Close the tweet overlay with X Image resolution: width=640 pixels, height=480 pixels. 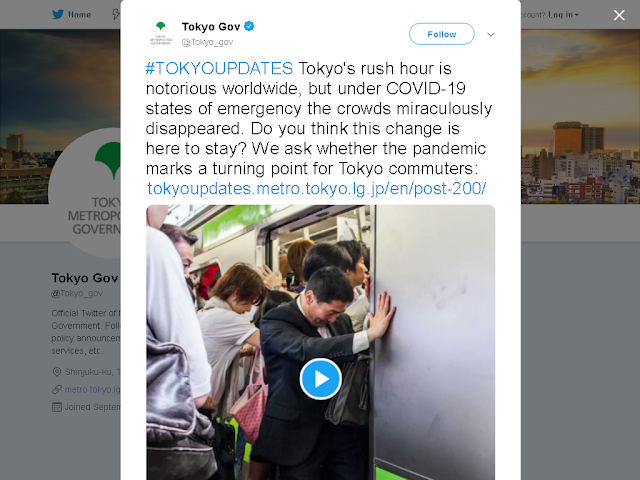coord(619,15)
